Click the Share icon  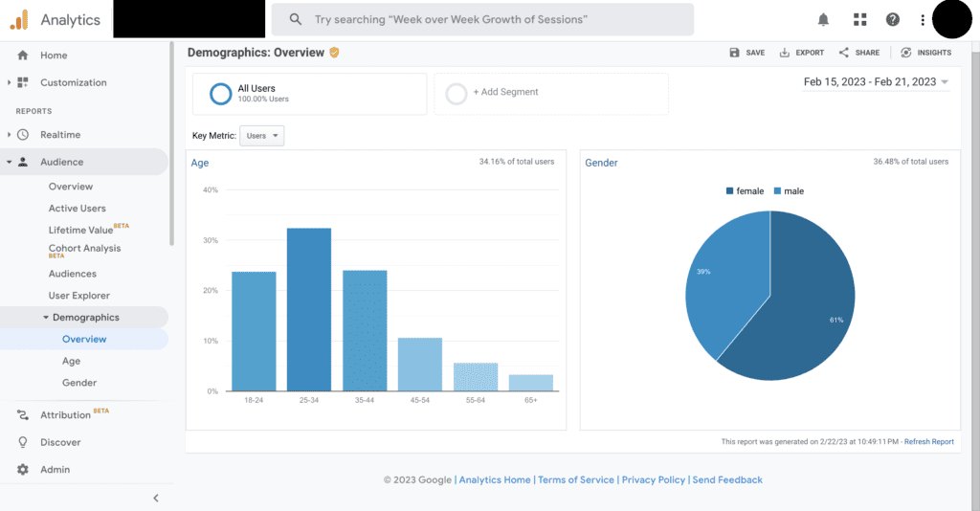(x=844, y=53)
